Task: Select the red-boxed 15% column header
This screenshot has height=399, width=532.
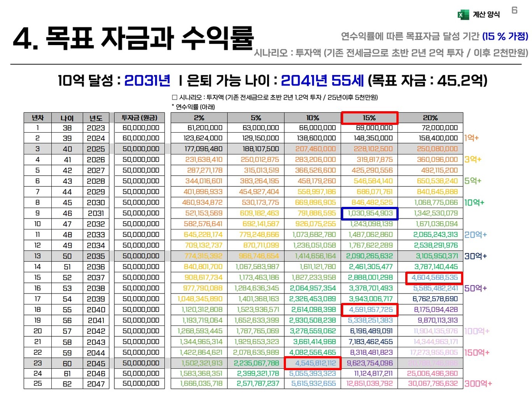Action: point(369,118)
